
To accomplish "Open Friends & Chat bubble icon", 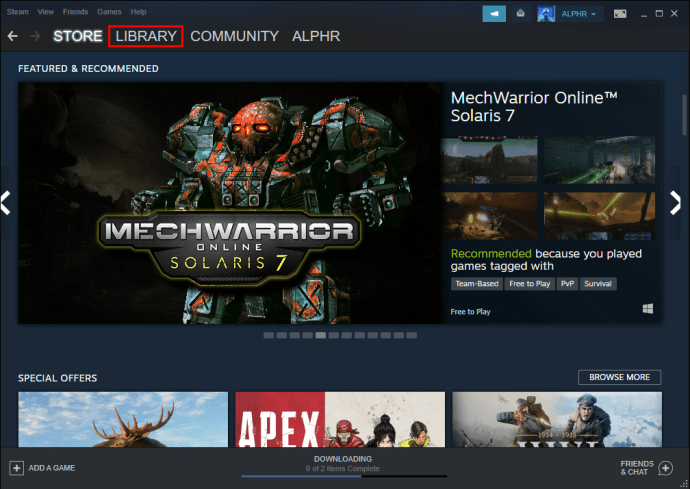I will (x=665, y=468).
